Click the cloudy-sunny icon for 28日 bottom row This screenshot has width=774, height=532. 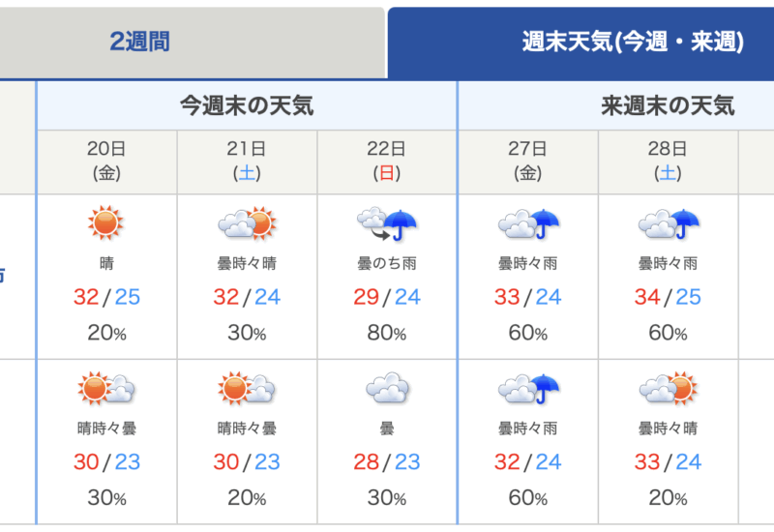tap(669, 389)
